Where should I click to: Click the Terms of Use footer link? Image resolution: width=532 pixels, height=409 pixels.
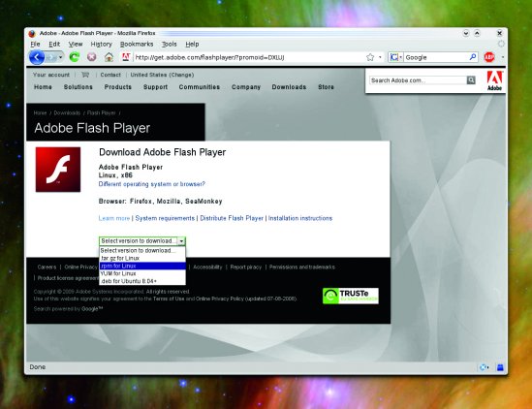169,299
